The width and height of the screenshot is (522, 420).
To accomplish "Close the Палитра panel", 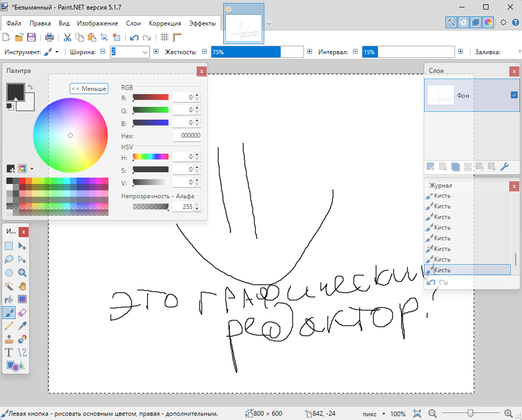I will pos(201,71).
